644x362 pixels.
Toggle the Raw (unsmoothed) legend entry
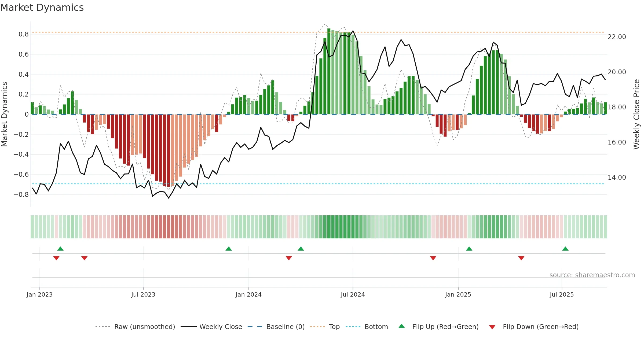[x=135, y=327]
